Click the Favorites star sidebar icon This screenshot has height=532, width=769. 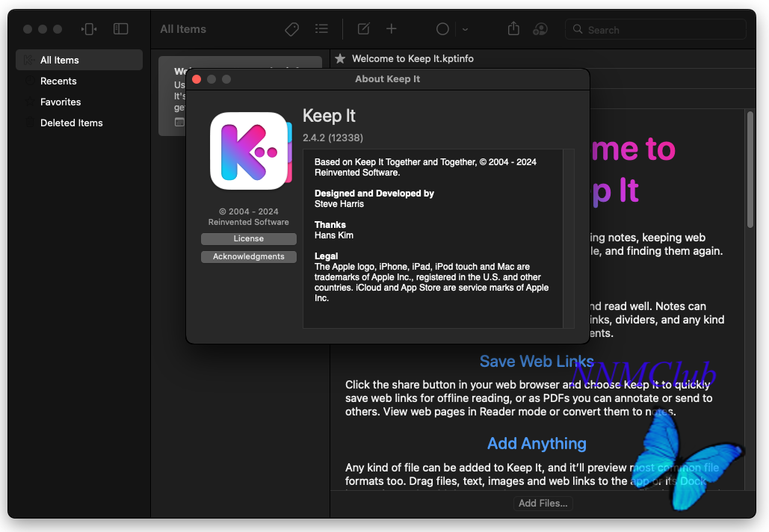click(30, 102)
